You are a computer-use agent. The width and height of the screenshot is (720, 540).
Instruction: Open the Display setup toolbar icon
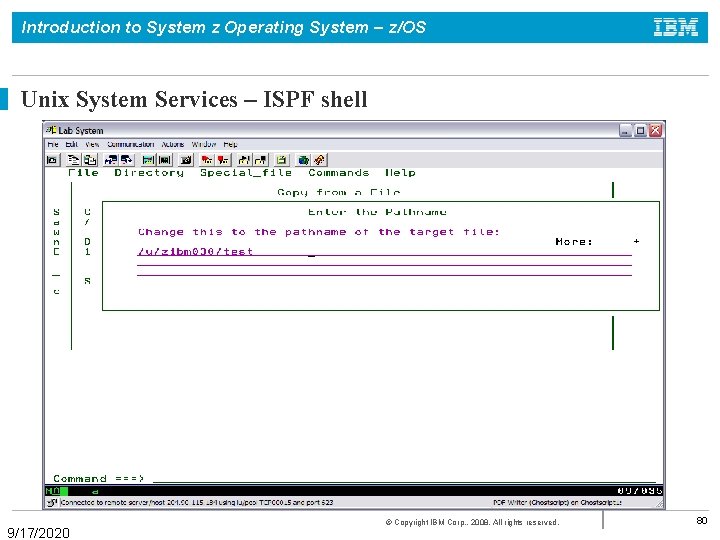pos(148,160)
